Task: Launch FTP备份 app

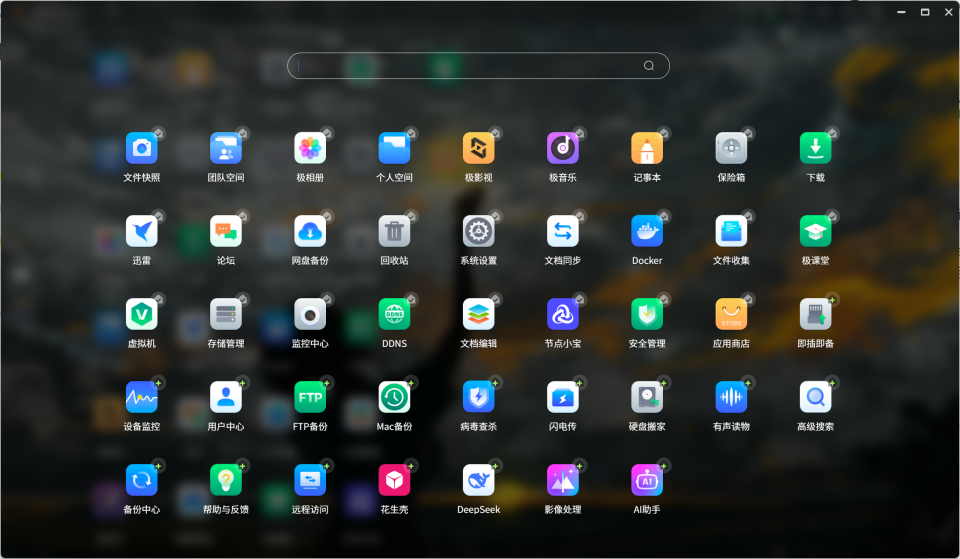Action: point(310,397)
